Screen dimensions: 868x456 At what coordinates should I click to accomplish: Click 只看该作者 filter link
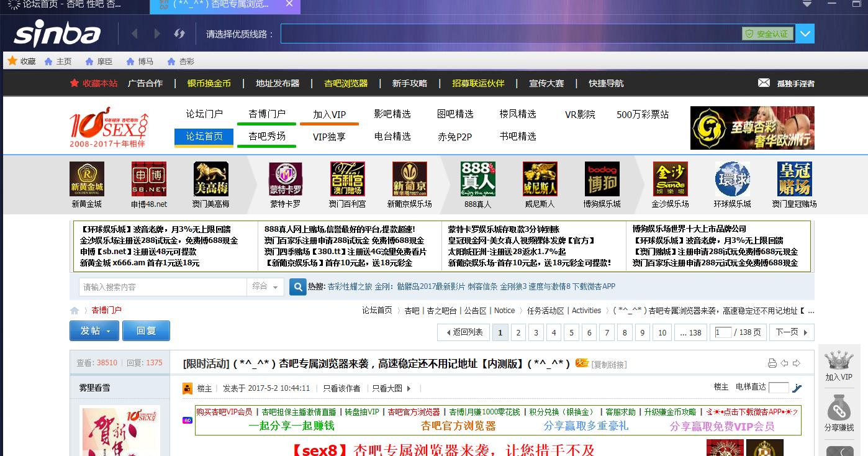(x=341, y=388)
